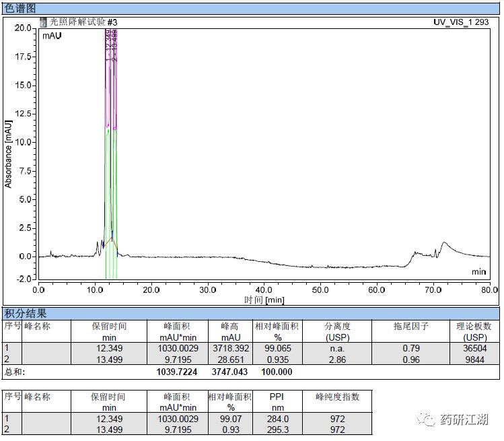Click the PPI nm column header
Image resolution: width=504 pixels, height=441 pixels.
click(277, 402)
